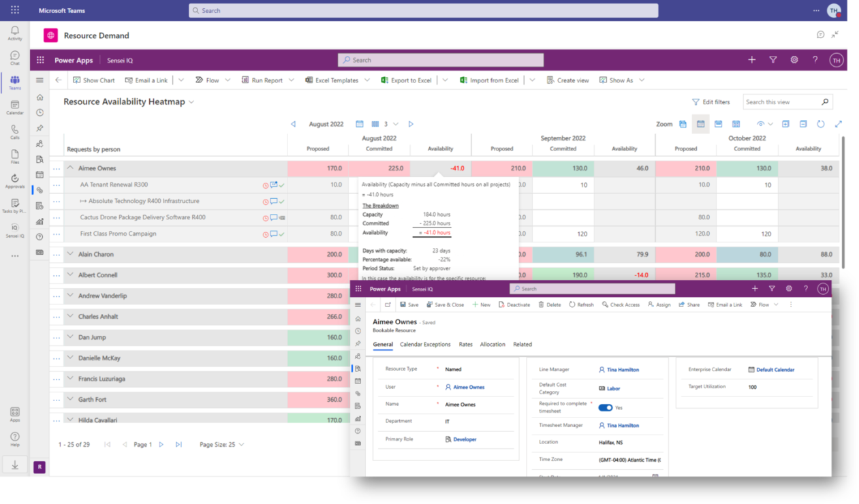Select the first Zoom level calendar icon

pos(683,124)
